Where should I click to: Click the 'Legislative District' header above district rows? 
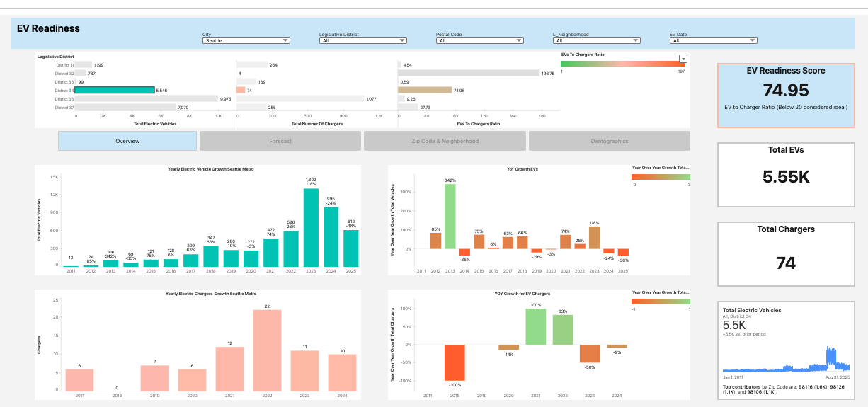tap(56, 56)
